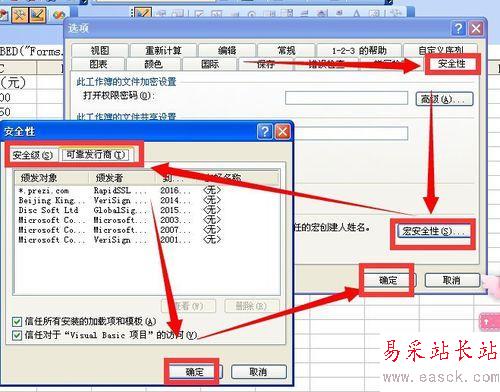Click the formula bar showing BED("Forms.
The image size is (500, 392).
pyautogui.click(x=32, y=51)
